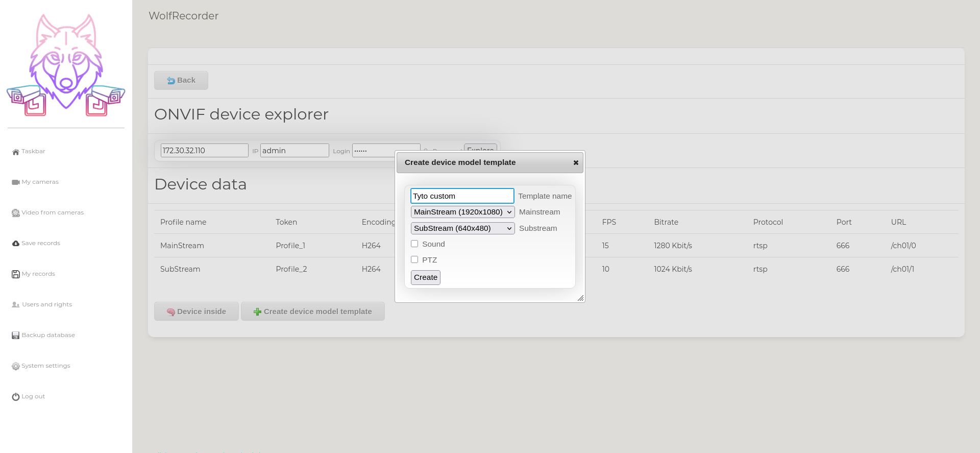
Task: Click Video from cameras icon
Action: click(15, 213)
